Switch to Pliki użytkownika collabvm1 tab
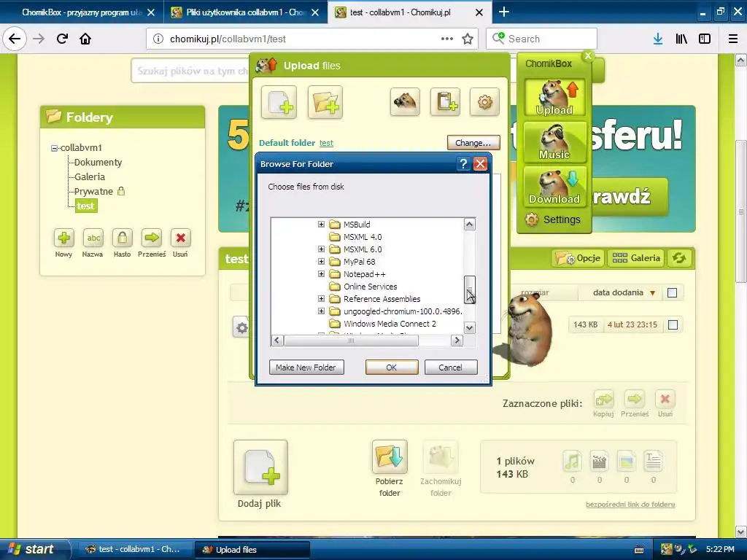The image size is (747, 560). pos(245,12)
